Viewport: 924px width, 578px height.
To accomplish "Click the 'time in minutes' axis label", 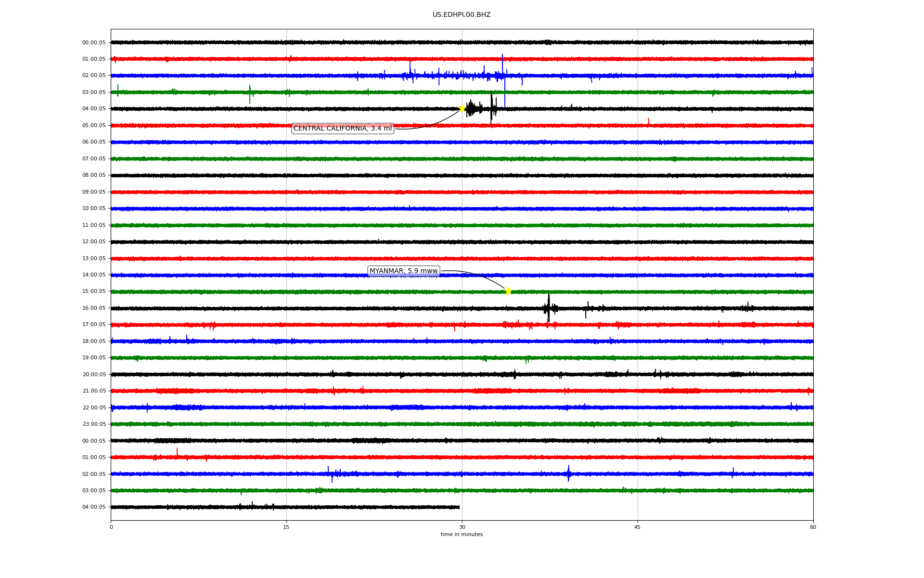I will [x=462, y=535].
